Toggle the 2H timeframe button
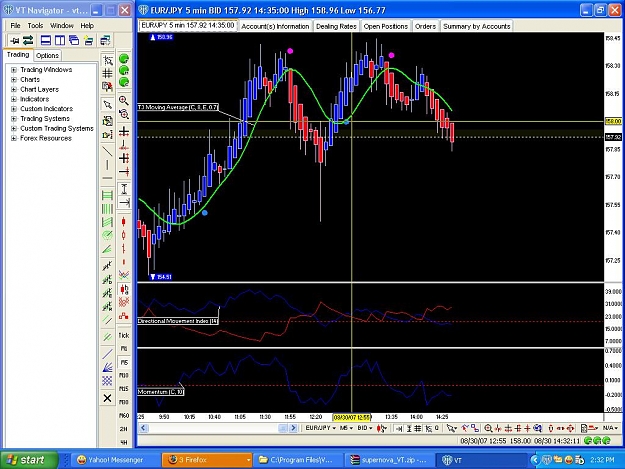Screen dimensions: 625x469 pos(124,429)
